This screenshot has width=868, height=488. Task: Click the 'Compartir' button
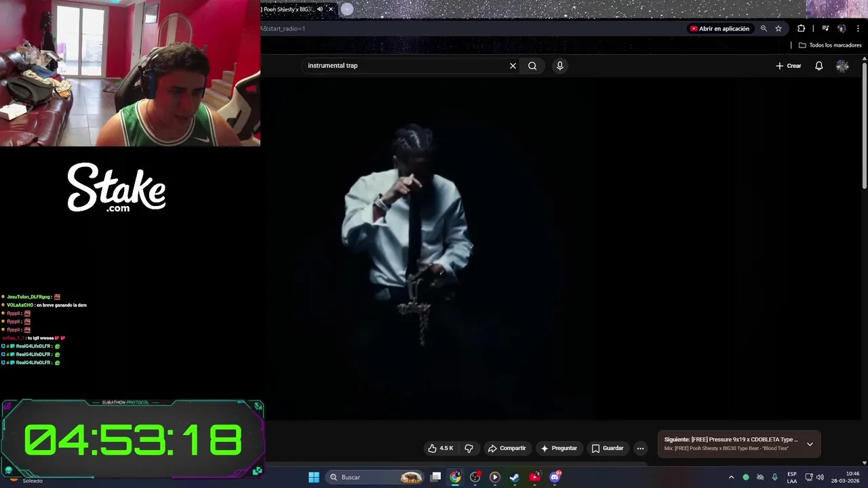click(507, 448)
